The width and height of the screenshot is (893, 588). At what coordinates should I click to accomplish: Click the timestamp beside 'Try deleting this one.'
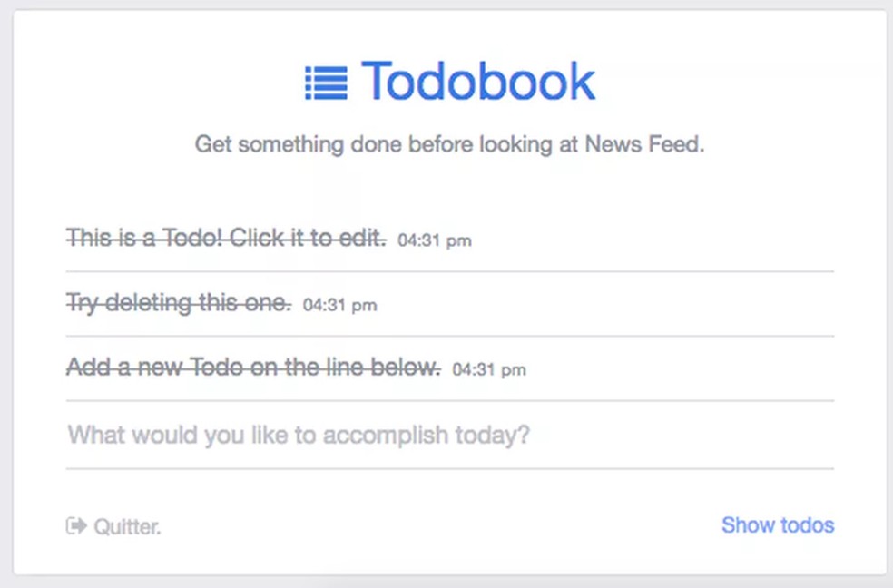[339, 306]
